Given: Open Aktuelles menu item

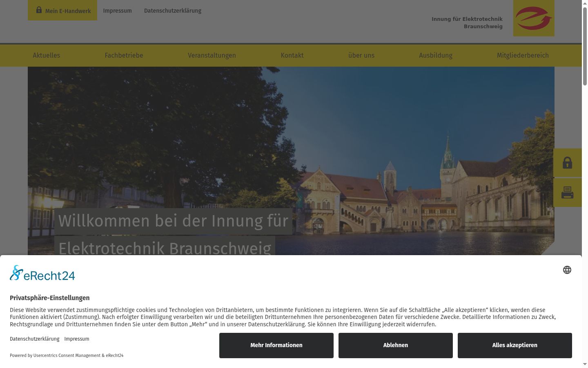Looking at the screenshot, I should click(x=47, y=55).
